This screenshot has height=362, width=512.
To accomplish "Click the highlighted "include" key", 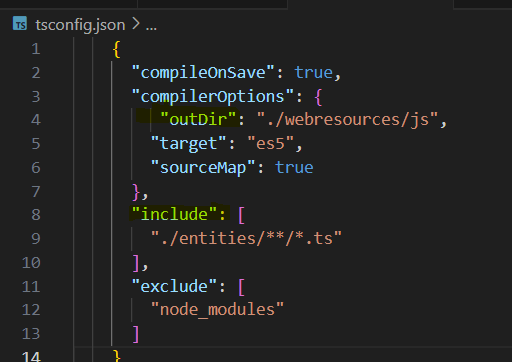I will (175, 214).
